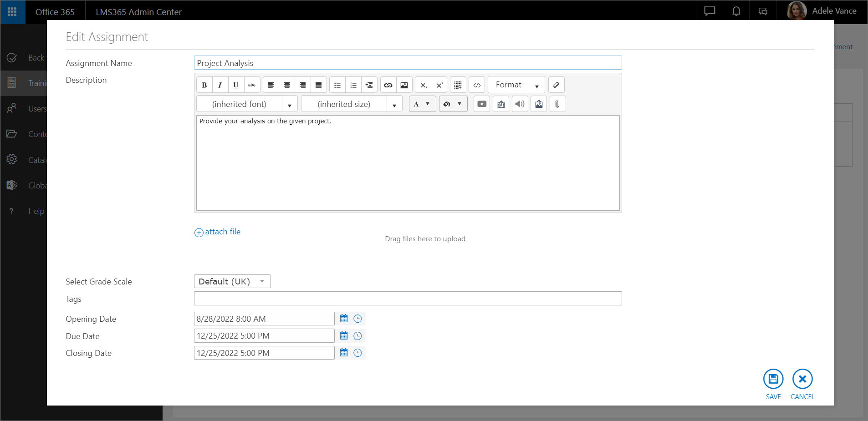Toggle italic text formatting
Image resolution: width=868 pixels, height=421 pixels.
pyautogui.click(x=220, y=85)
